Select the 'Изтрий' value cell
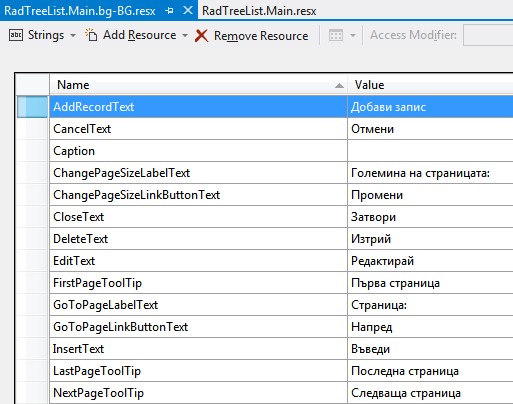The image size is (513, 404). [430, 239]
